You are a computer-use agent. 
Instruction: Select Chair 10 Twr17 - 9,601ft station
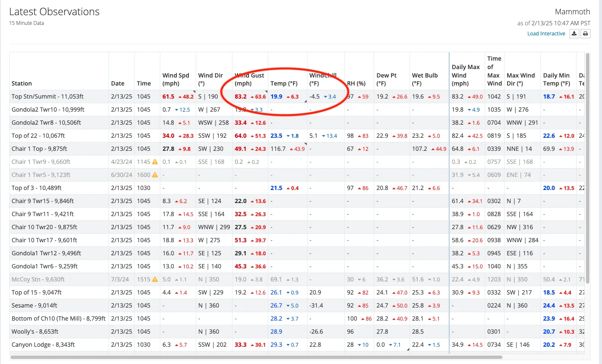click(44, 240)
